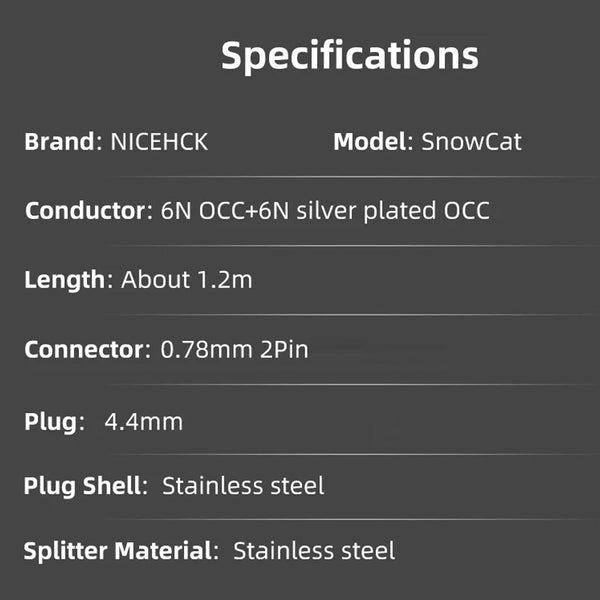Select the Conductor label
This screenshot has width=600, height=600.
(86, 211)
